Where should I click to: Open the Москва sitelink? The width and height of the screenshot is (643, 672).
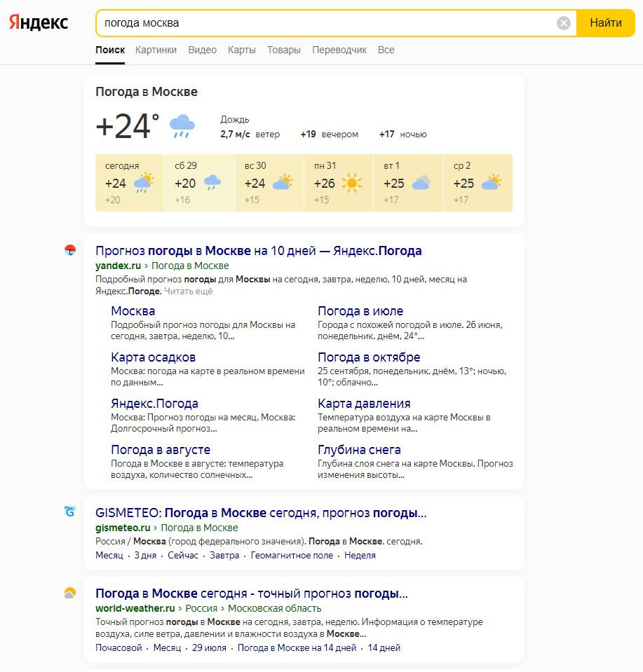pos(133,311)
